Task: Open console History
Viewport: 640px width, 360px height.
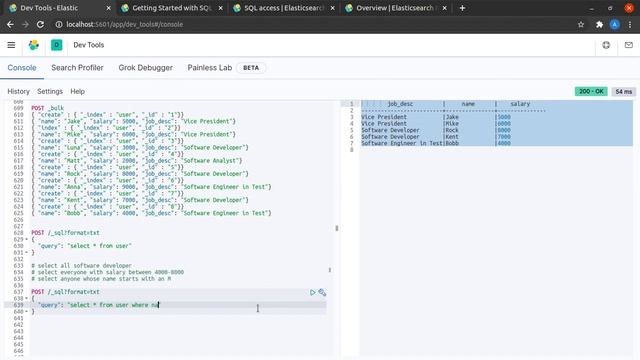Action: pyautogui.click(x=18, y=91)
